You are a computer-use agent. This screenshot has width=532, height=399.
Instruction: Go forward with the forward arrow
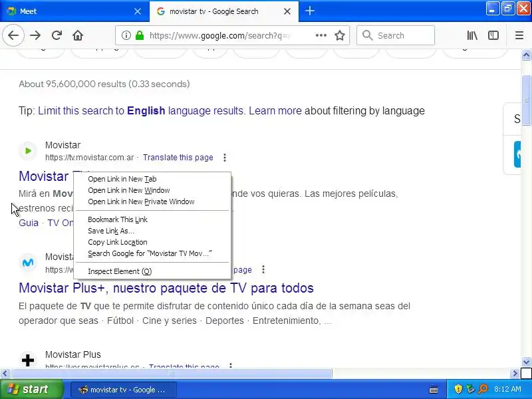(35, 35)
